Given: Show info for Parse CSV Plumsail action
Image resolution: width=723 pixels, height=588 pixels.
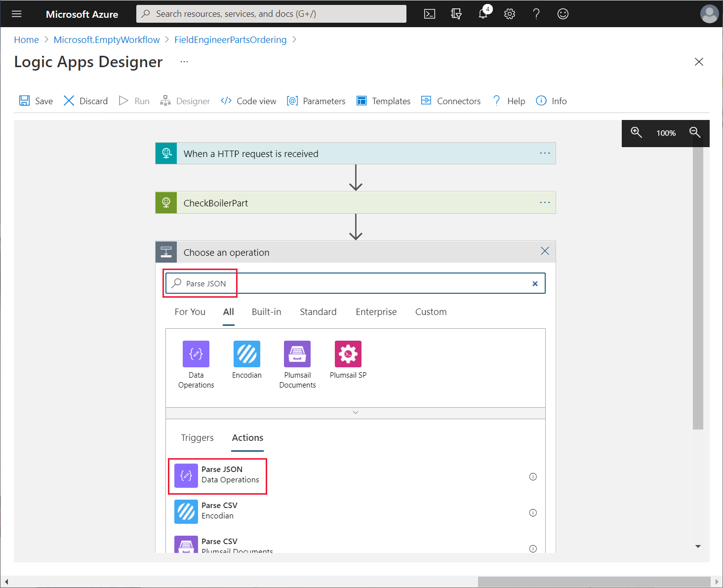Looking at the screenshot, I should point(533,549).
